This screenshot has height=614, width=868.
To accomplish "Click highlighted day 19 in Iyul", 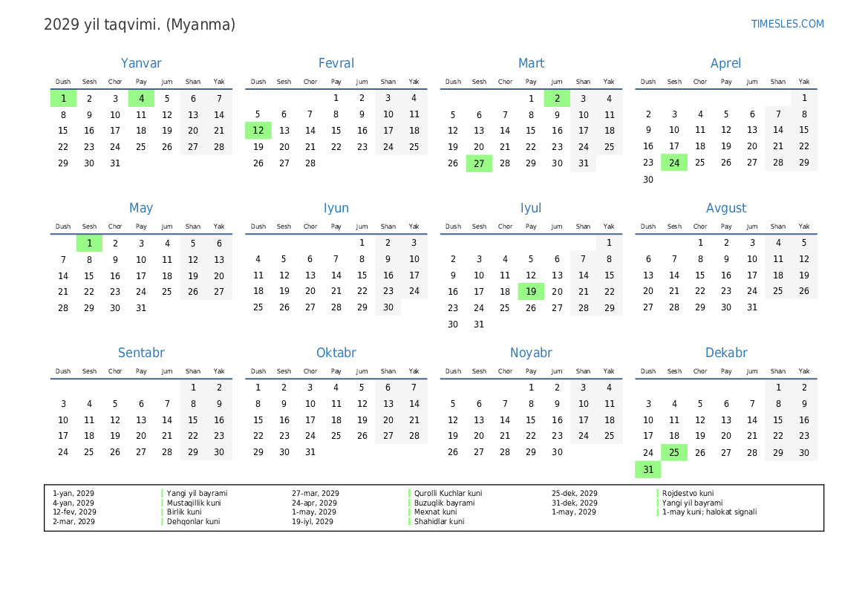I will pyautogui.click(x=531, y=292).
